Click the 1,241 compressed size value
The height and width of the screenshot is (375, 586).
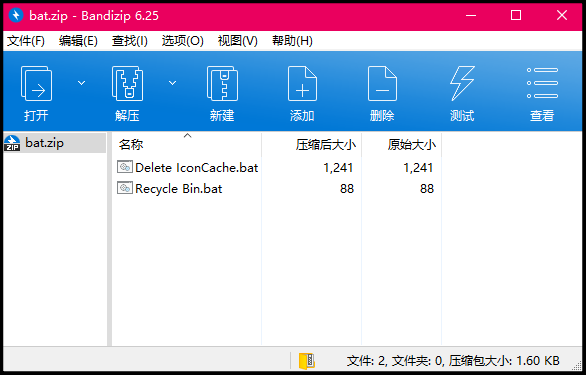pyautogui.click(x=338, y=168)
